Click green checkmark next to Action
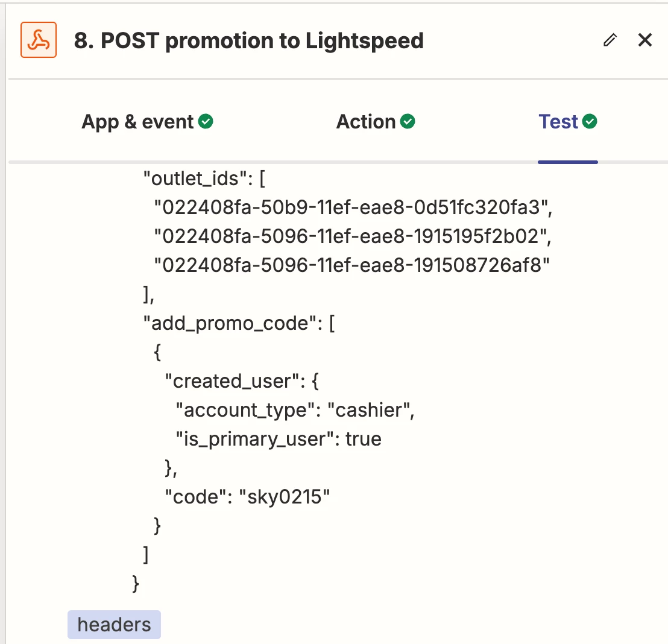 point(408,122)
